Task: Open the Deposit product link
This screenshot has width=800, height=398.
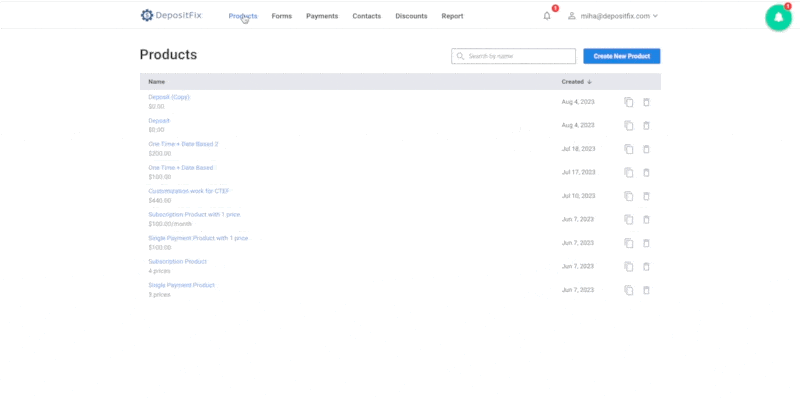Action: click(159, 120)
